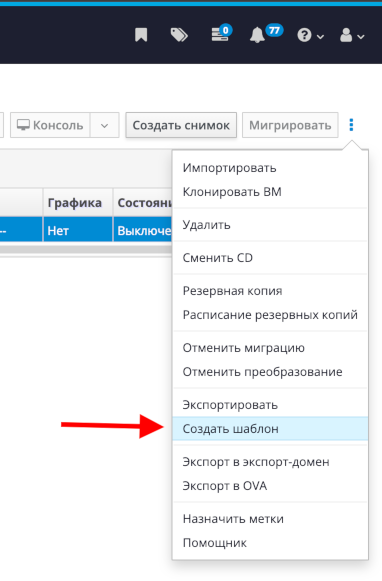Open the notifications bell with badge 77

pyautogui.click(x=266, y=34)
